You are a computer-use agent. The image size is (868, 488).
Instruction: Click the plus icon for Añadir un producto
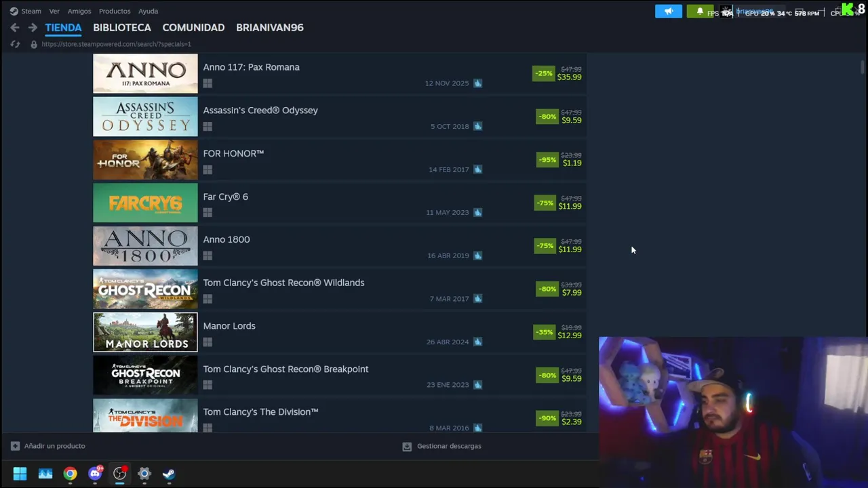click(x=15, y=446)
